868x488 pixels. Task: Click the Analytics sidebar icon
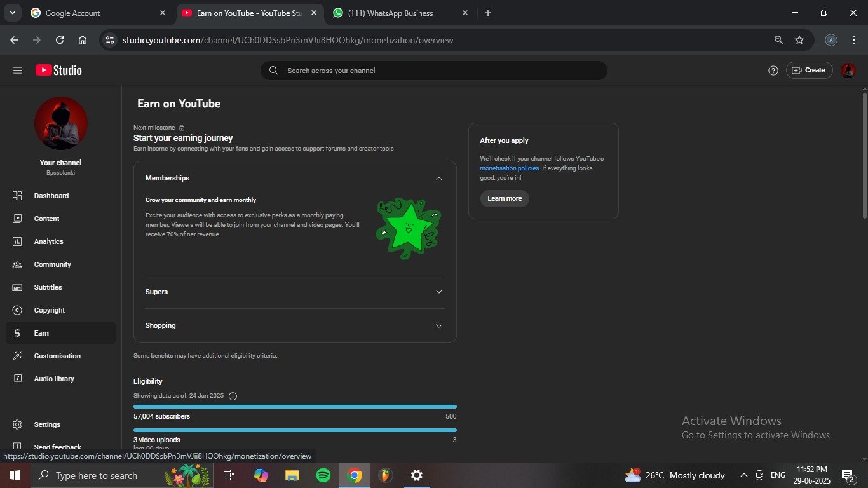tap(17, 241)
